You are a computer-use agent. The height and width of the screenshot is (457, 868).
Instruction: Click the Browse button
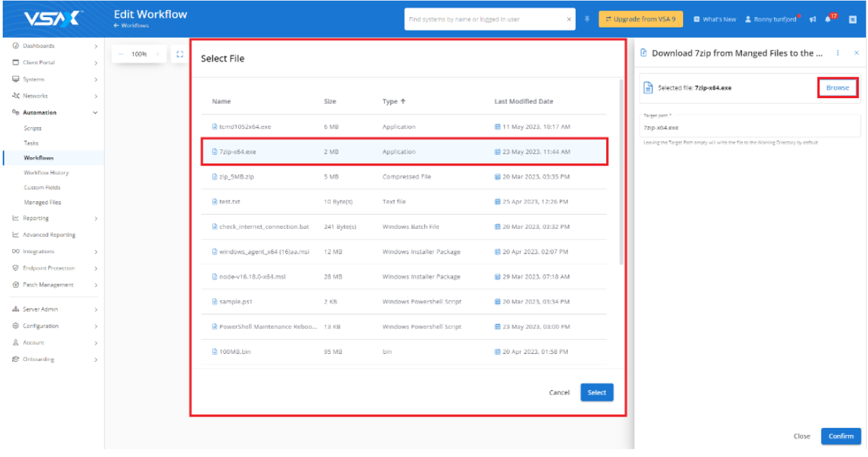(837, 87)
